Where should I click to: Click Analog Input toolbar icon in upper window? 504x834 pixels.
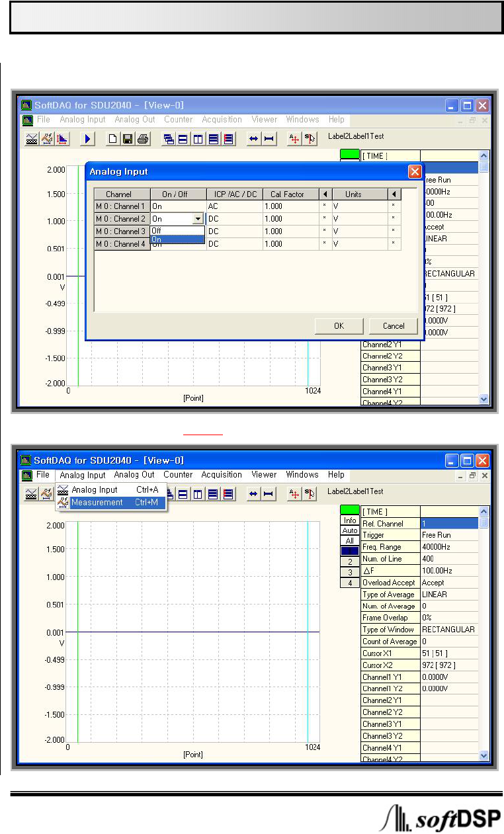coord(31,138)
